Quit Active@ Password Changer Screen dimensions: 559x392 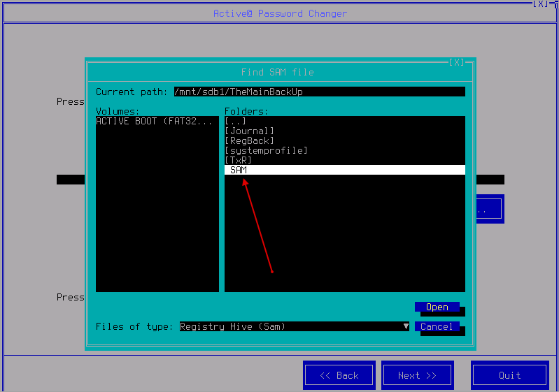[509, 375]
